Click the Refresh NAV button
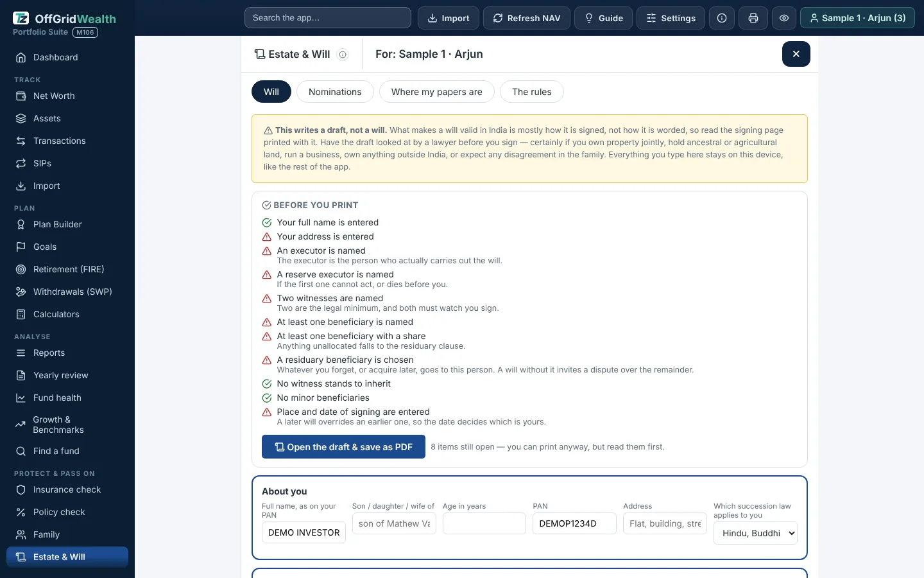 [x=526, y=18]
